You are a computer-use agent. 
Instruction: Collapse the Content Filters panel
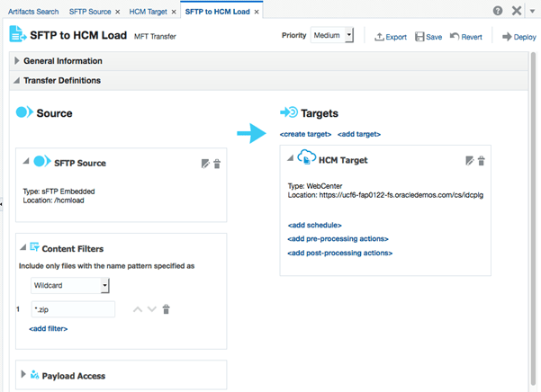coord(23,247)
